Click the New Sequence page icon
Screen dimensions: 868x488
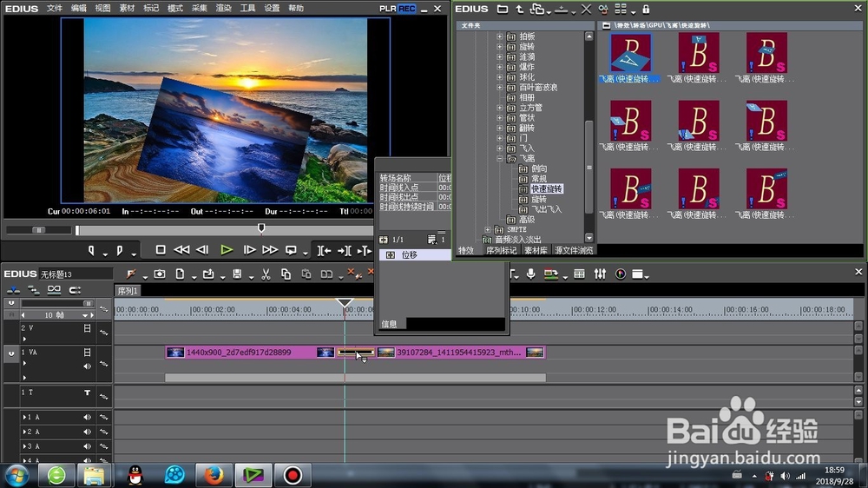(180, 274)
